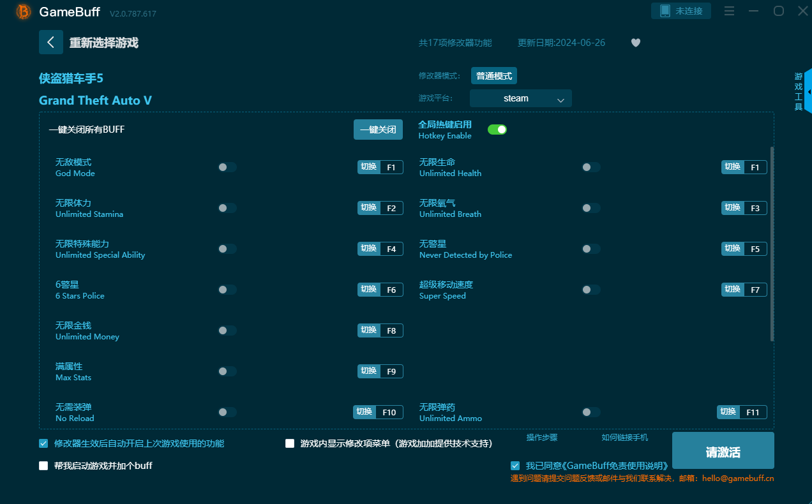The height and width of the screenshot is (504, 812).
Task: Switch on Super Speed toggle
Action: 591,290
